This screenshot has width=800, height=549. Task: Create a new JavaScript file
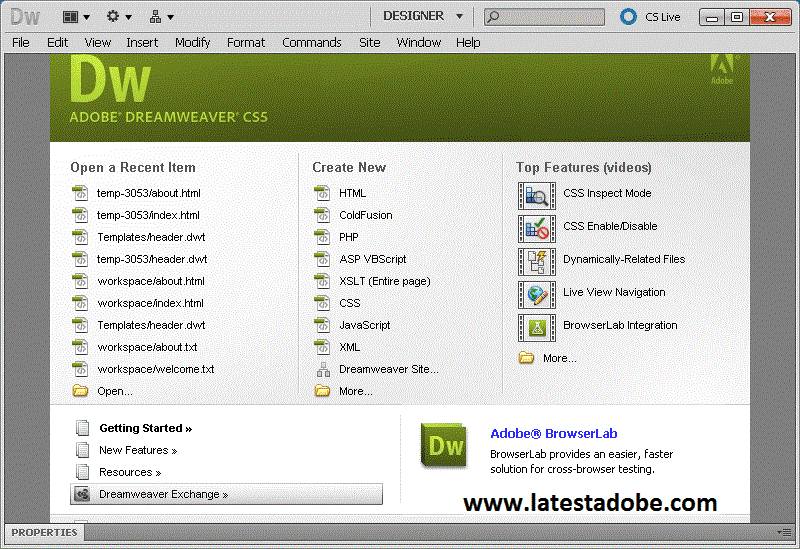click(x=365, y=325)
